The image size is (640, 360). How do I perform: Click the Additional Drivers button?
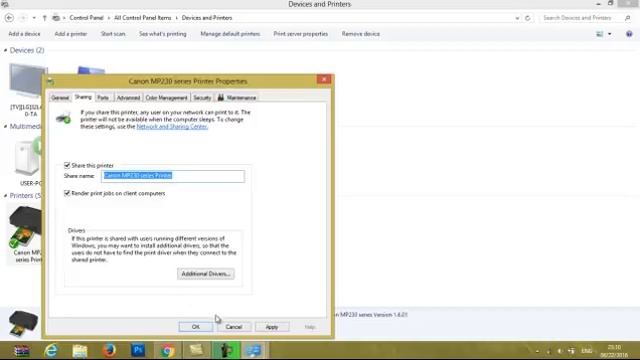[x=206, y=274]
